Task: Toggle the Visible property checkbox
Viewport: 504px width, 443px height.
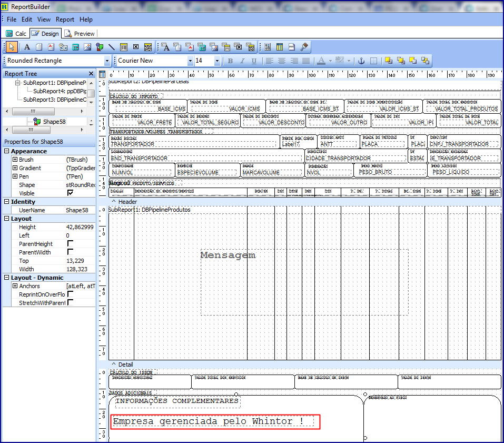Action: coord(70,193)
